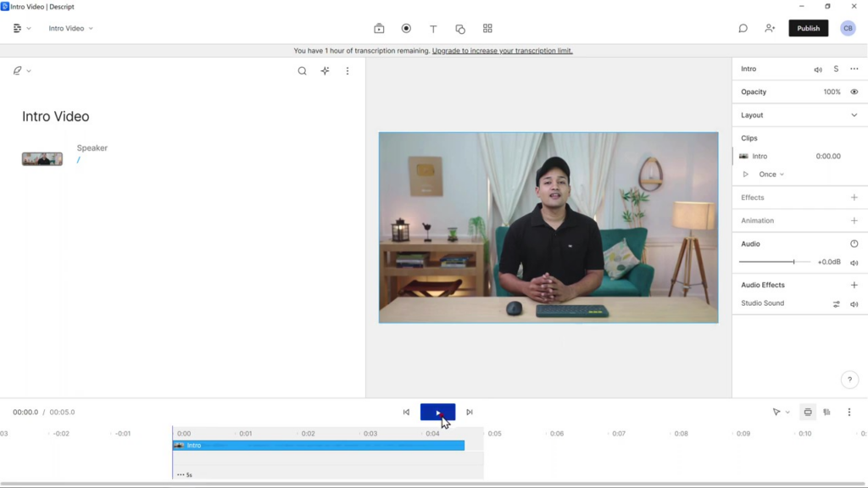The image size is (868, 488).
Task: Add a new effect with plus
Action: (x=854, y=197)
